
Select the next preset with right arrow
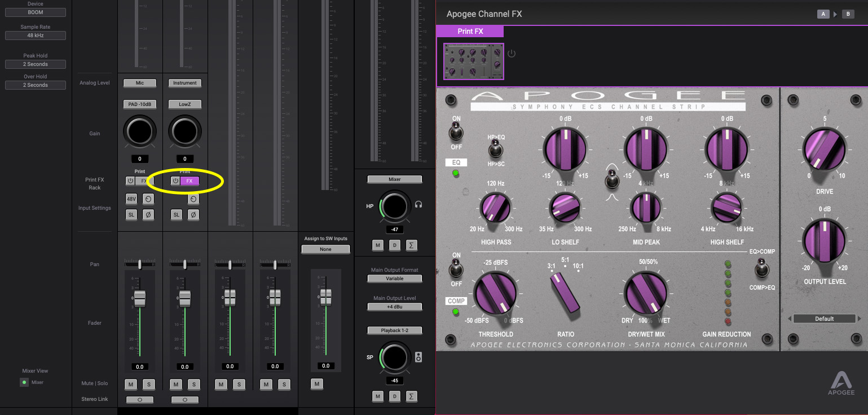(x=858, y=319)
